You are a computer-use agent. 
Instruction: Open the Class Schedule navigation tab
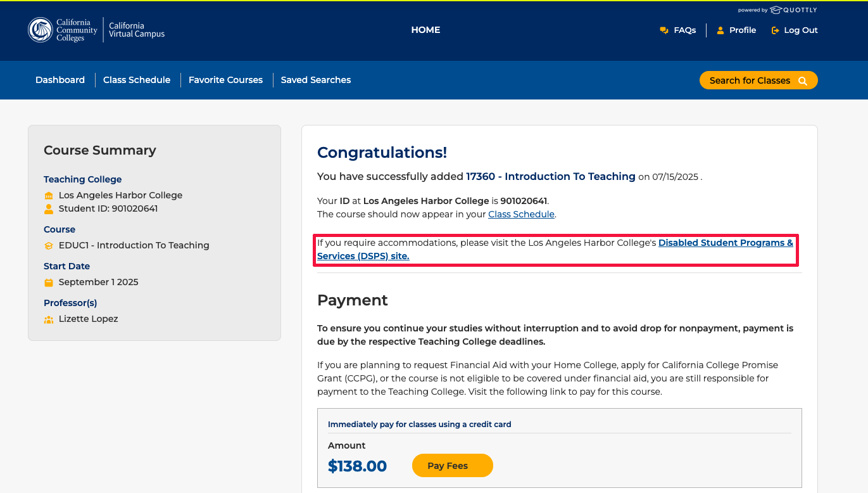tap(137, 80)
